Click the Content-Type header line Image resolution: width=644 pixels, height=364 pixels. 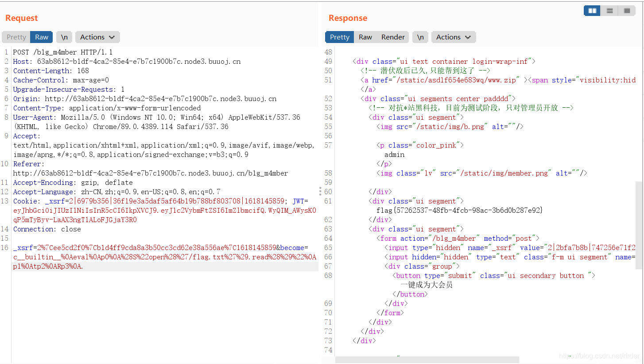pos(107,108)
